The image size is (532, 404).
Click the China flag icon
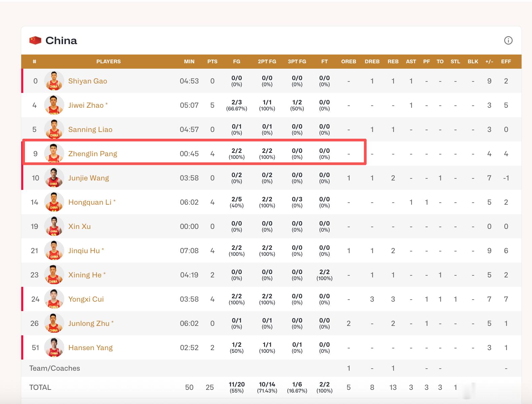(x=35, y=40)
